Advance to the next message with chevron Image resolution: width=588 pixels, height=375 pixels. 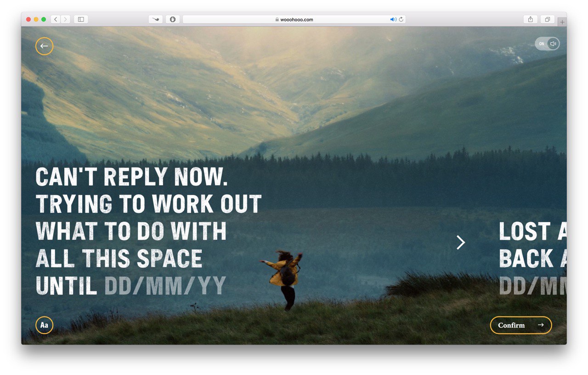[x=461, y=242]
